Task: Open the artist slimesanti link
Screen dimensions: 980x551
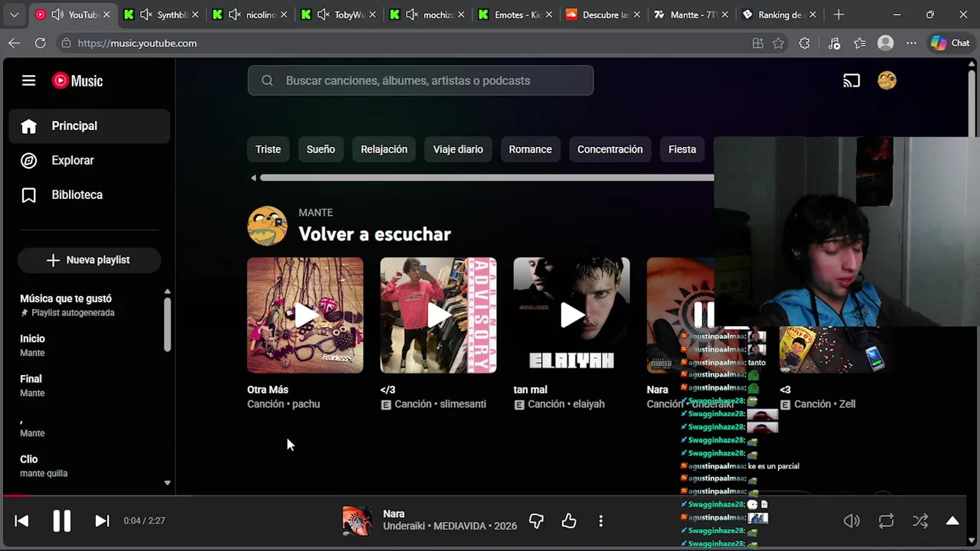Action: tap(462, 404)
